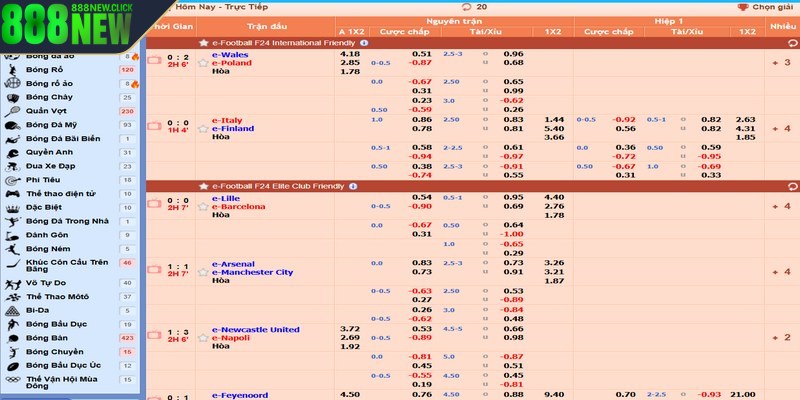Click the 423 count badge for Bóng Bàn
800x400 pixels.
[128, 338]
